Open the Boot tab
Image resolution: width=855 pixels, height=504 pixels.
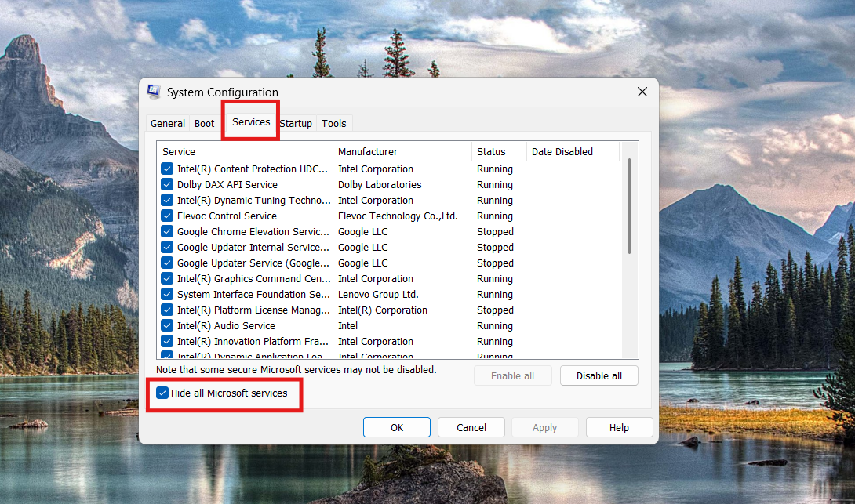click(204, 123)
